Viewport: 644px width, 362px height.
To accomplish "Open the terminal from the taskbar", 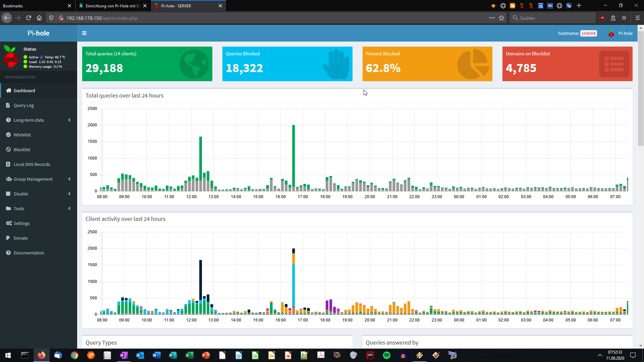I will pyautogui.click(x=25, y=355).
